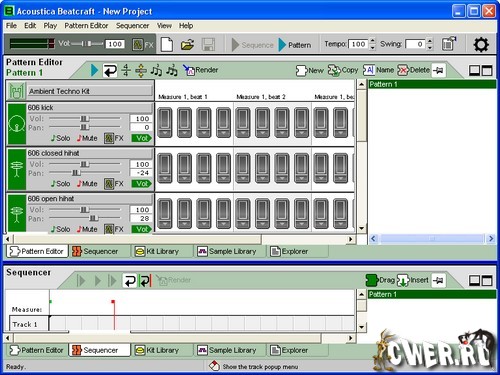Open the 606 kick instrument name bar
500x375 pixels.
(x=90, y=108)
